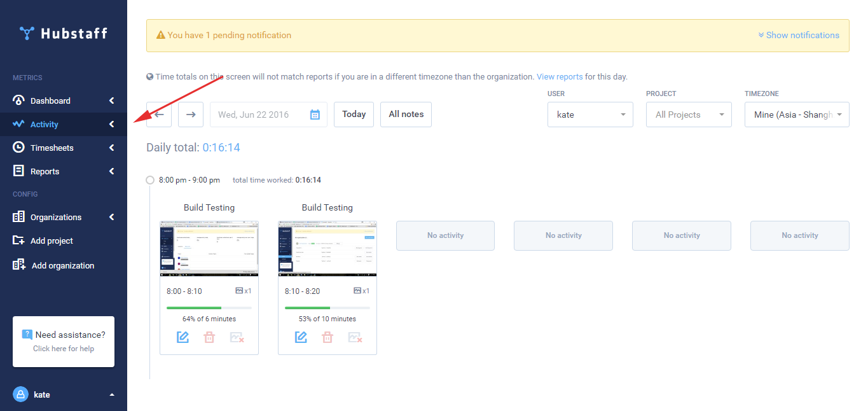Select the 8:00 pm - 9:00 pm time block circle
This screenshot has width=868, height=411.
pyautogui.click(x=150, y=180)
